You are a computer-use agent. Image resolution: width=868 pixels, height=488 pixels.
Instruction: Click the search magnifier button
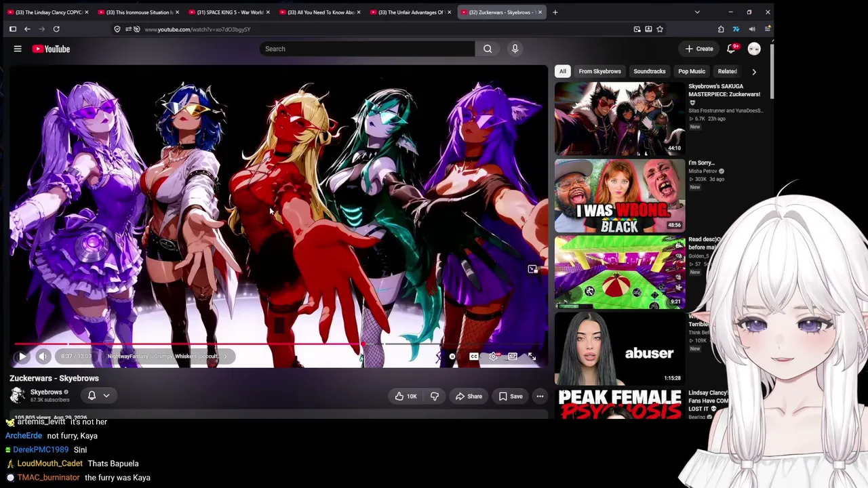[x=488, y=49]
